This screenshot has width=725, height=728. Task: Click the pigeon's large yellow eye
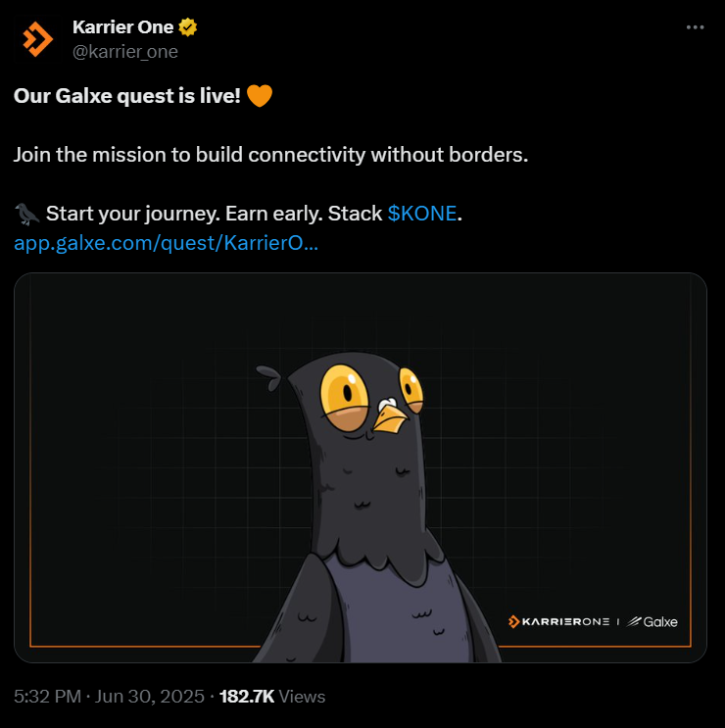344,391
